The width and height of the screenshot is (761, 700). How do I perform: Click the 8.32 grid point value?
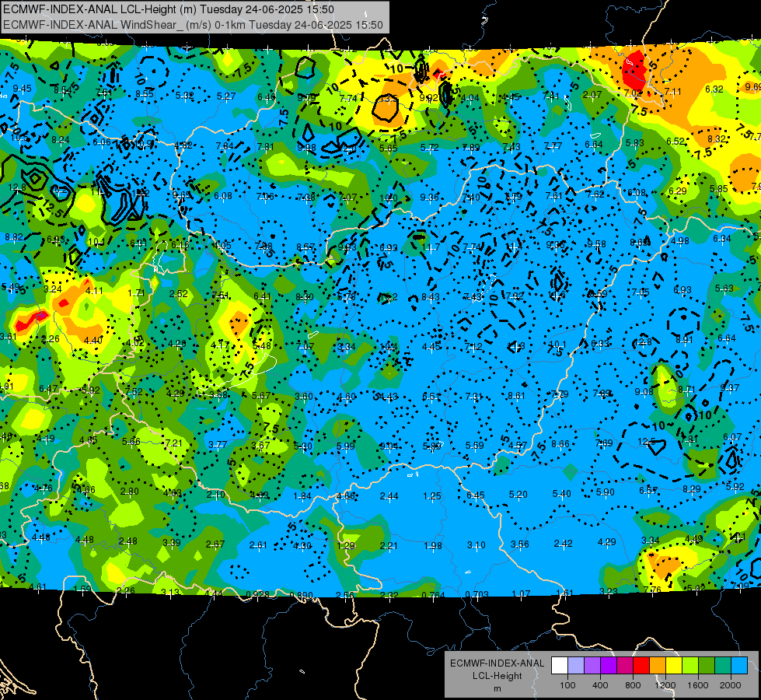(716, 138)
